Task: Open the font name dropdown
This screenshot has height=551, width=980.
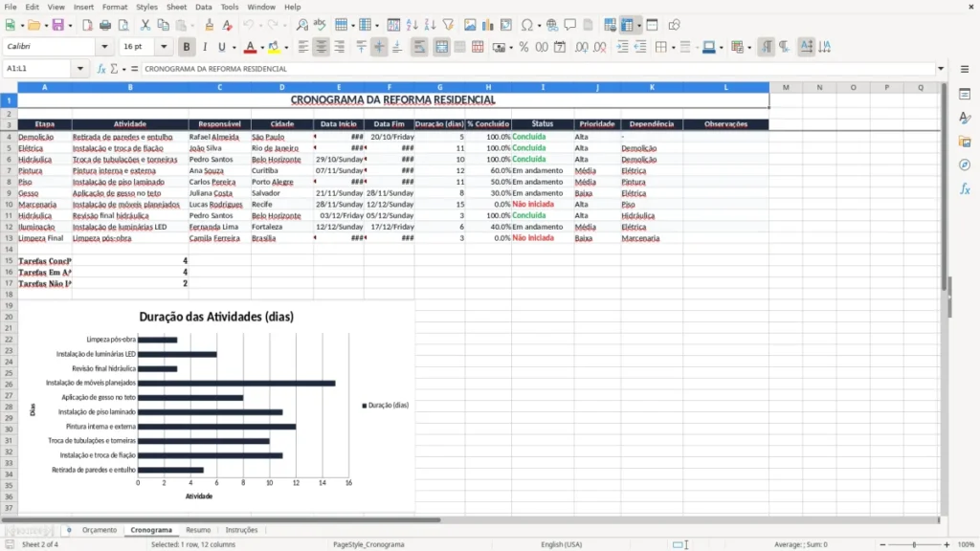Action: (104, 46)
